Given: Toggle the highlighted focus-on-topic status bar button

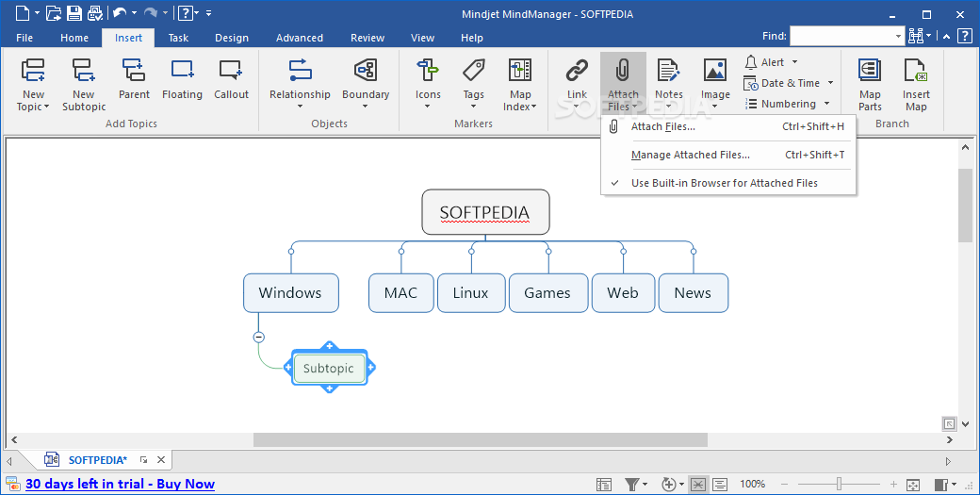Looking at the screenshot, I should click(698, 484).
